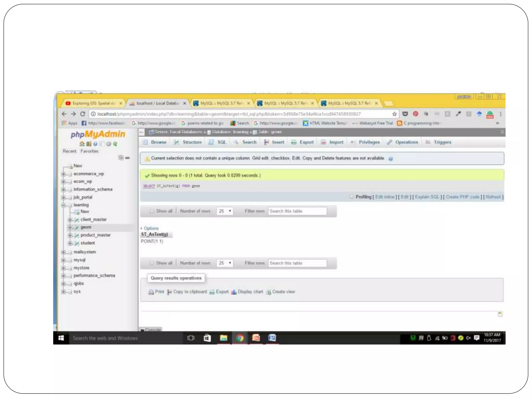Check the lower Show all checkbox
532x399 pixels.
(x=152, y=263)
